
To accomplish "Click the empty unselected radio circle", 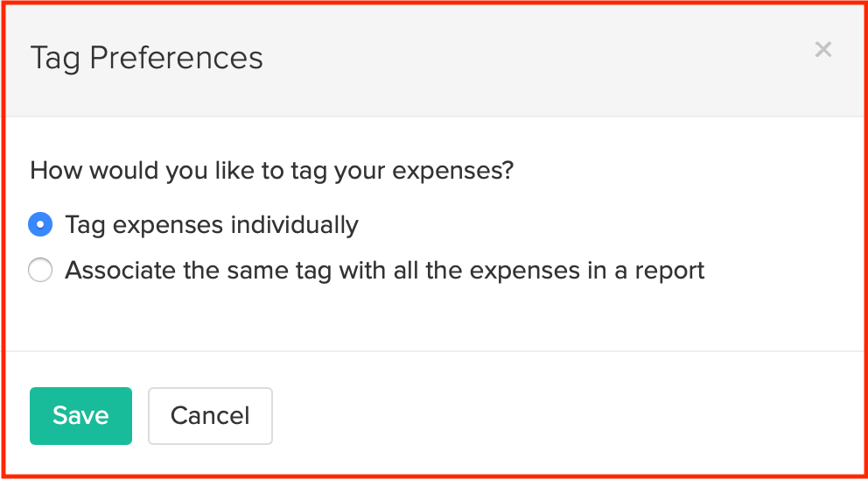I will [x=40, y=271].
